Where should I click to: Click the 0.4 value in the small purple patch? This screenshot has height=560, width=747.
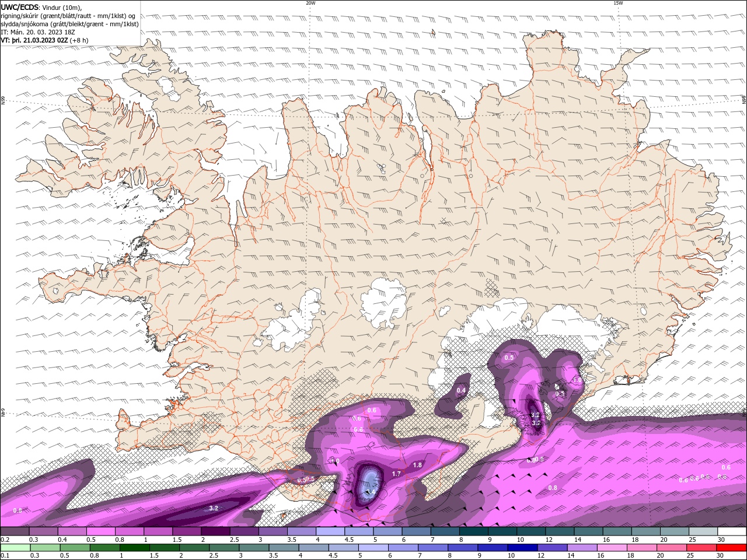[461, 390]
